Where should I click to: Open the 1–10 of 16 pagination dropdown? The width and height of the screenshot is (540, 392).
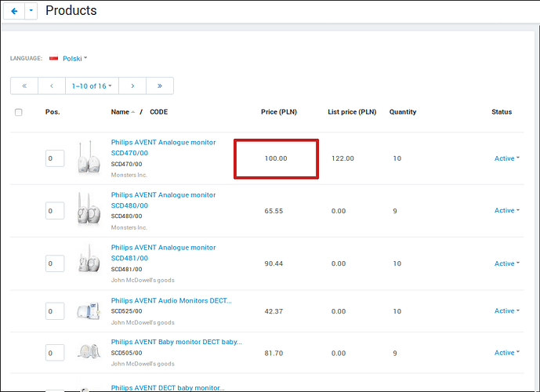pos(92,85)
